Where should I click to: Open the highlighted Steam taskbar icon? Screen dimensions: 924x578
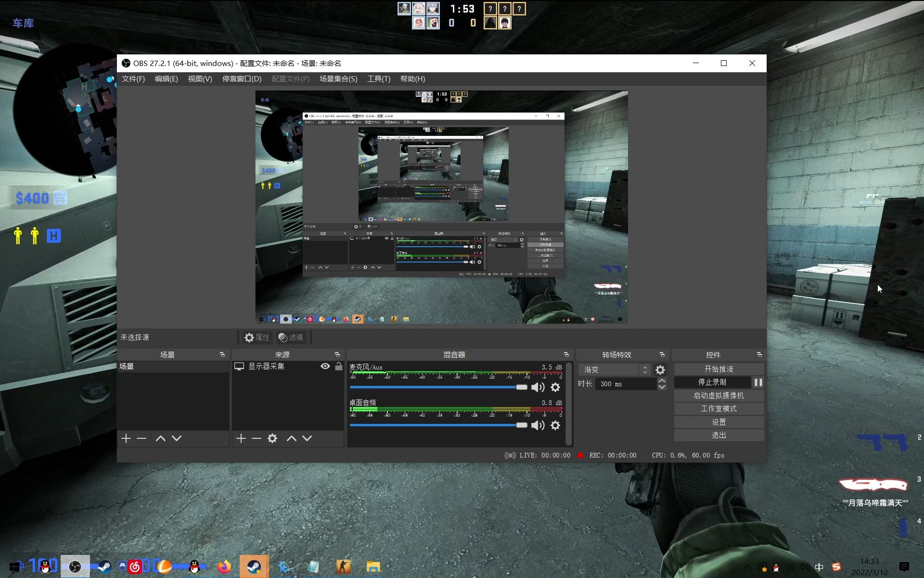[x=254, y=567]
